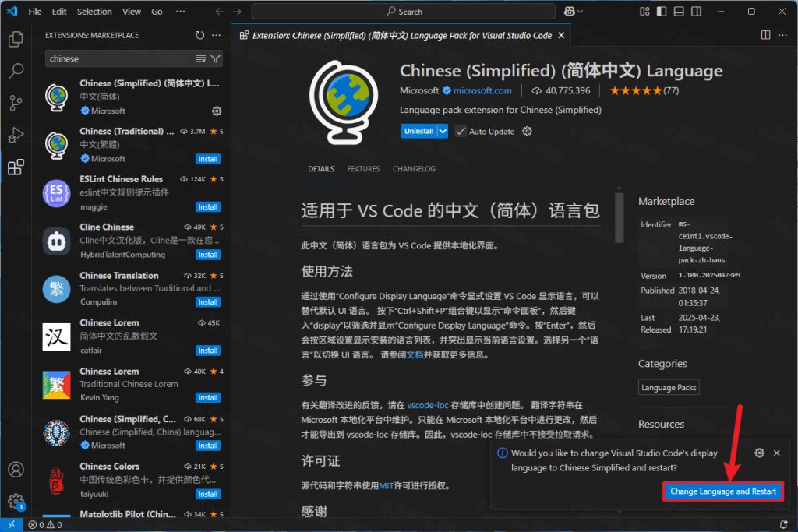Open editor More Actions ellipsis
This screenshot has height=532, width=798.
tap(782, 35)
